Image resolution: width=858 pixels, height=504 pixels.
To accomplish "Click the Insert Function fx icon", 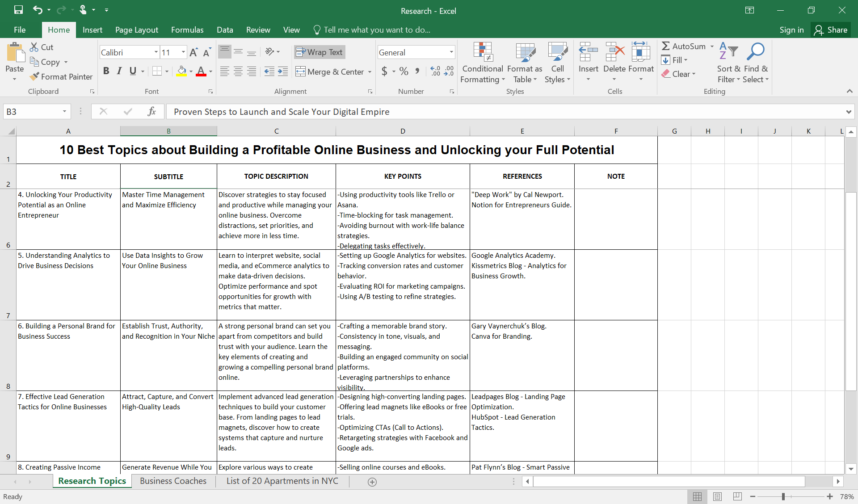I will (x=151, y=111).
